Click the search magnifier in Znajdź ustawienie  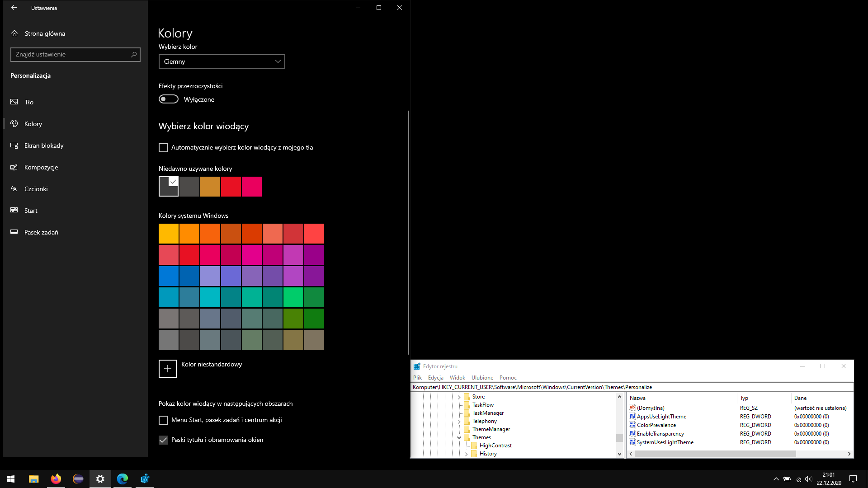click(134, 55)
